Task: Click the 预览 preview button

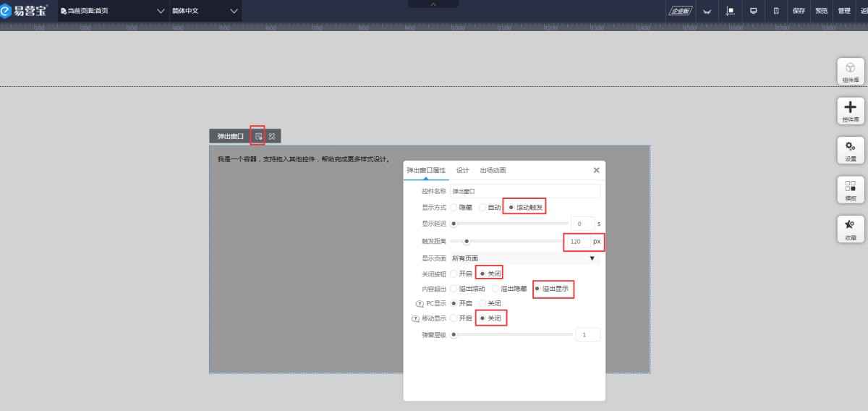Action: [x=822, y=11]
